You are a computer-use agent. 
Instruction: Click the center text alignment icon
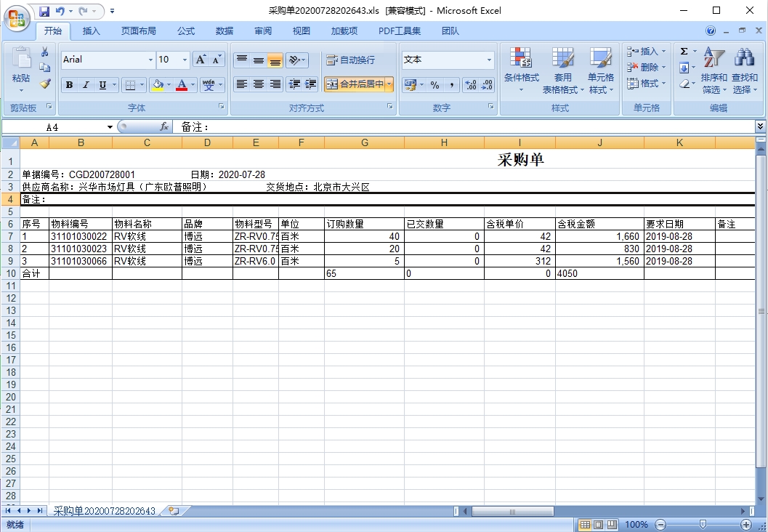click(258, 85)
